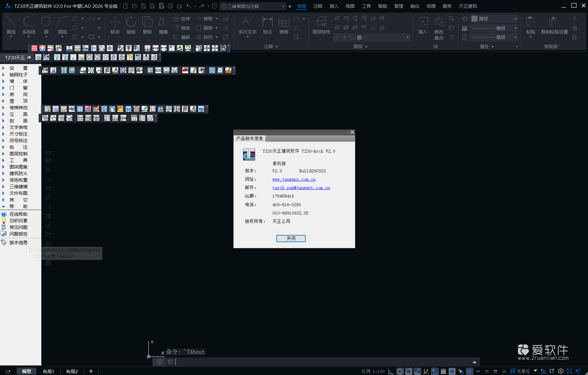Toggle polar tracking in status bar
Image resolution: width=588 pixels, height=375 pixels.
point(400,371)
